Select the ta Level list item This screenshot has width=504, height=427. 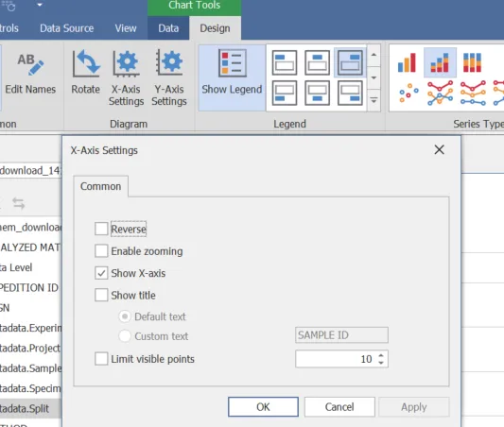[31, 267]
